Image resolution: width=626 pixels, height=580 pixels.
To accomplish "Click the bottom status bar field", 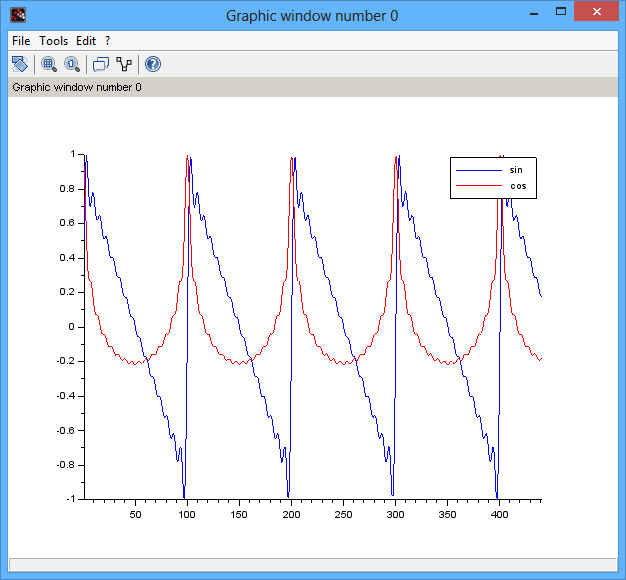I will coord(313,564).
